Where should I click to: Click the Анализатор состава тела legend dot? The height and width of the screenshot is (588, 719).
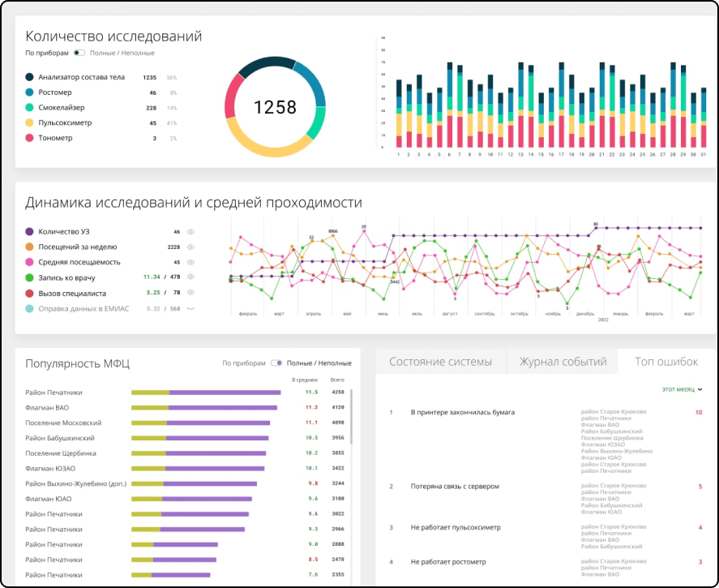[x=29, y=77]
